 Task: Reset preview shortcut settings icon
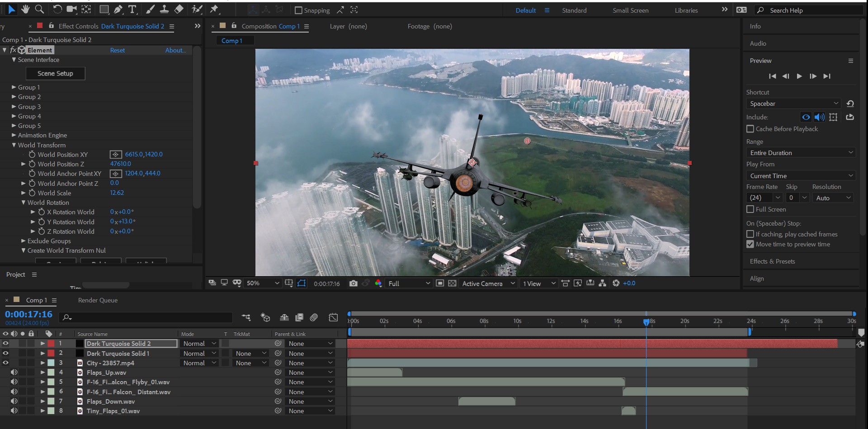click(x=850, y=104)
